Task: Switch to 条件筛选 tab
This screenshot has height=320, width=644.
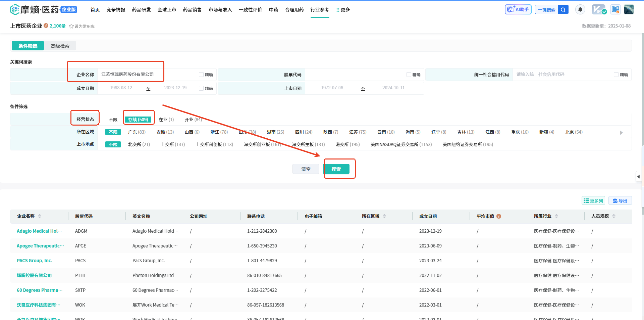Action: click(x=28, y=46)
